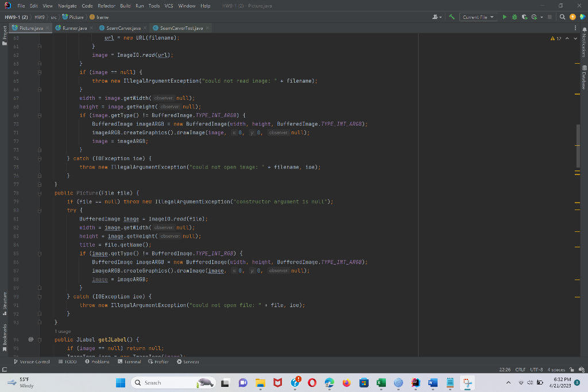Build the project with the hammer icon
The height and width of the screenshot is (392, 588).
click(451, 17)
